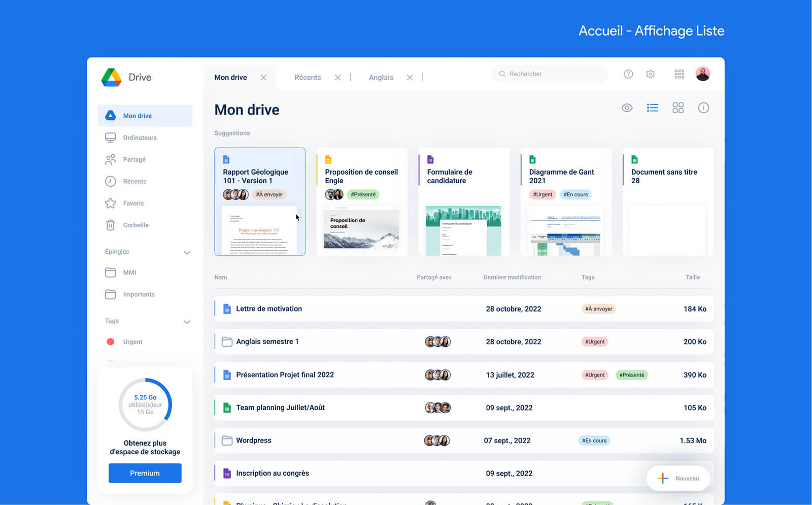Sort by Dernière modification column header
The image size is (812, 505).
tap(512, 277)
